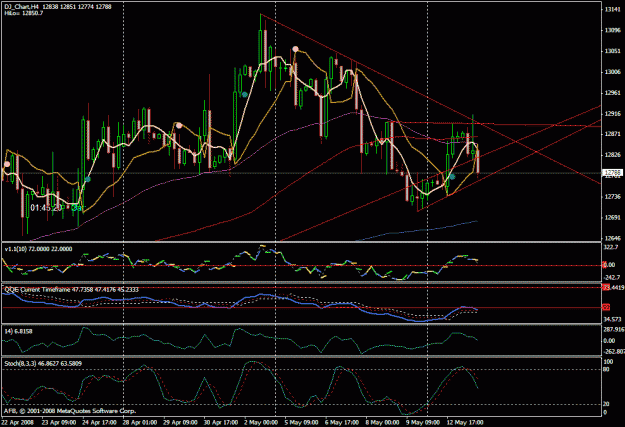The width and height of the screenshot is (625, 427).
Task: Click the -262.807 scale value
Action: pyautogui.click(x=614, y=351)
